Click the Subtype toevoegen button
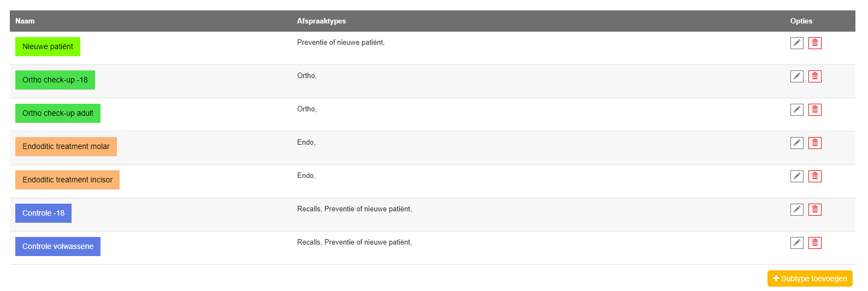 (810, 278)
